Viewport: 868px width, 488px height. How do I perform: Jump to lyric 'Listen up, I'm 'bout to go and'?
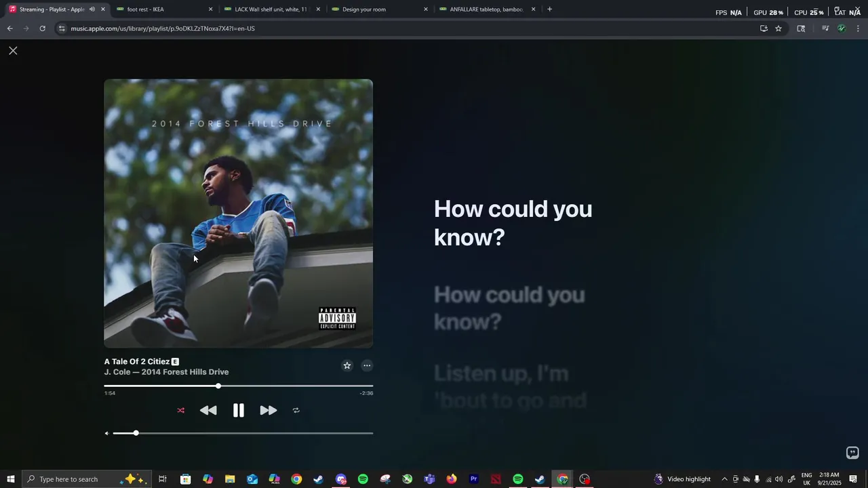coord(510,387)
